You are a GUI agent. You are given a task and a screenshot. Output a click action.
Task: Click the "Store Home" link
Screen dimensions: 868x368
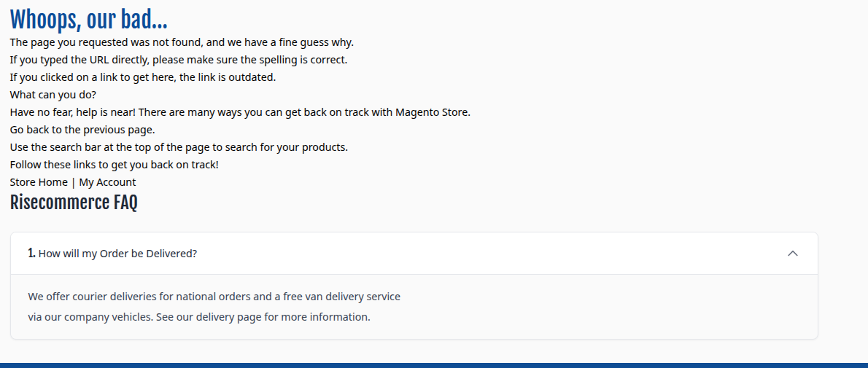coord(39,182)
